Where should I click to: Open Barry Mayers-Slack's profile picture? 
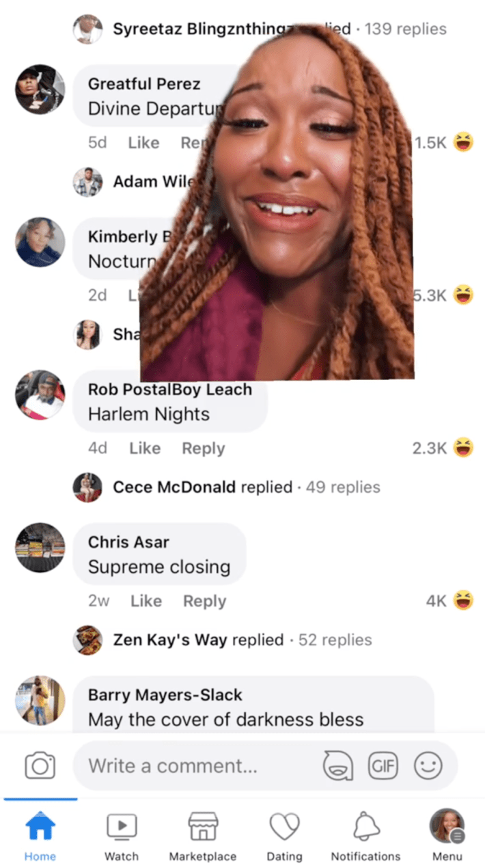(40, 701)
